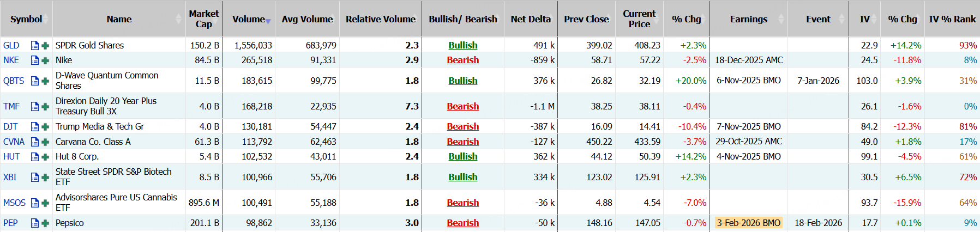Click the green plus icon for XBI

coord(45,178)
